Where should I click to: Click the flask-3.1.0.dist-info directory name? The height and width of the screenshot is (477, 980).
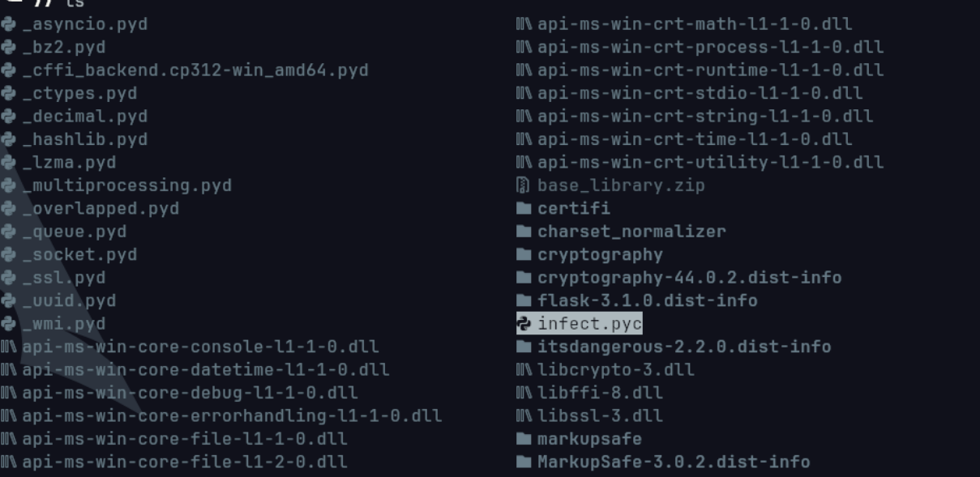click(647, 301)
